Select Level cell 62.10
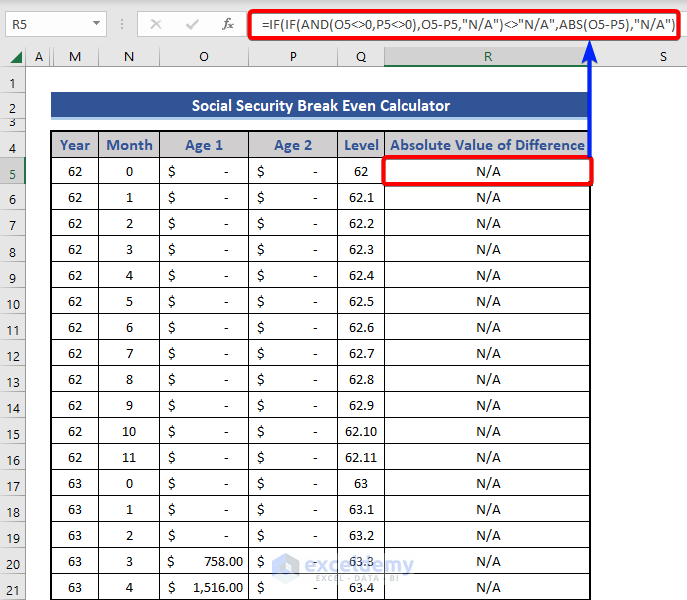Viewport: 687px width, 600px height. click(361, 432)
